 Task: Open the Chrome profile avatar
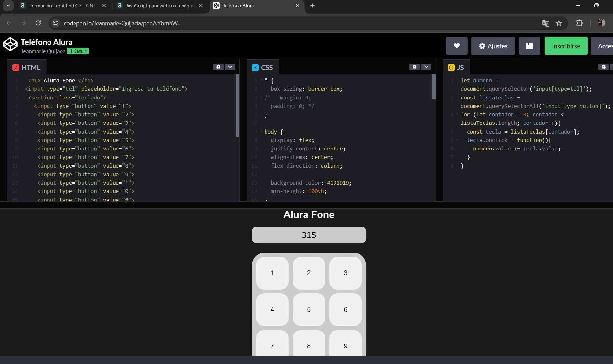(x=601, y=23)
